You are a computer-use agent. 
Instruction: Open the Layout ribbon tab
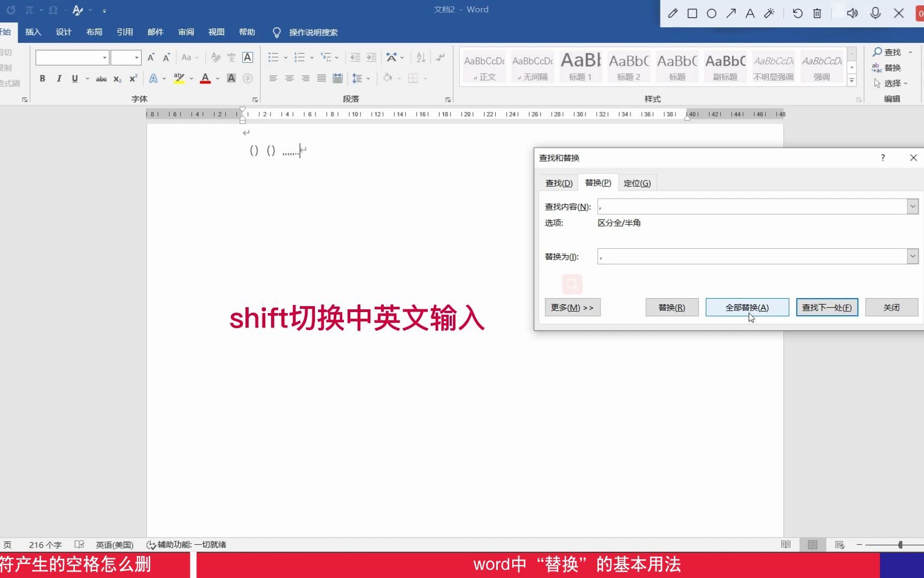(x=94, y=32)
